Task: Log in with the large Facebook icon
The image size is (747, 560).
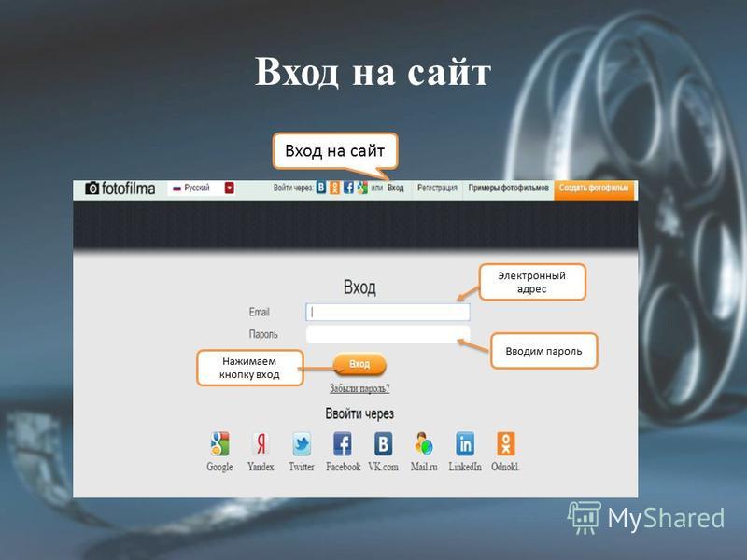Action: 343,444
